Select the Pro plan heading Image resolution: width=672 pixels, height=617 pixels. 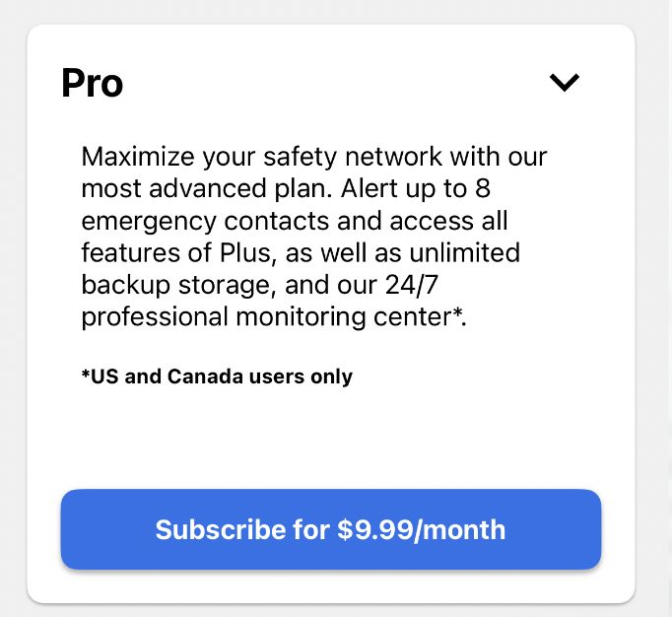click(x=93, y=83)
